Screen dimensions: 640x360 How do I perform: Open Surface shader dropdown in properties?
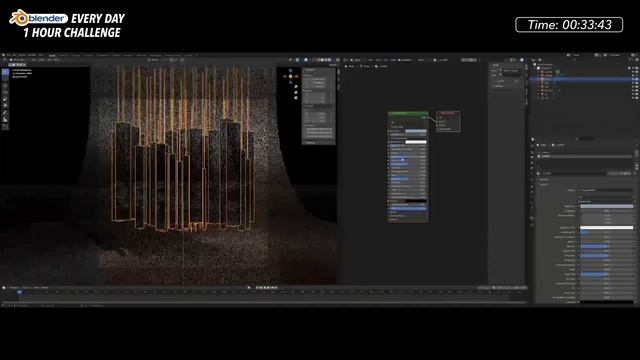point(606,190)
